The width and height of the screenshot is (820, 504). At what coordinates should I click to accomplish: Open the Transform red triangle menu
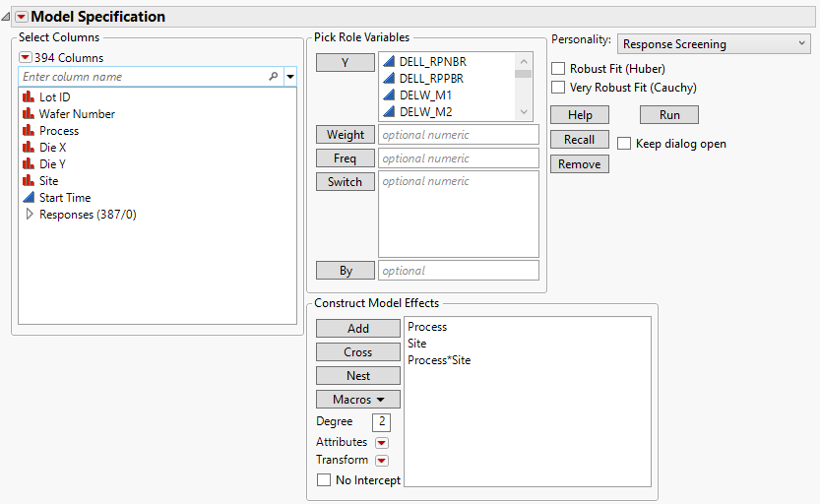(382, 461)
